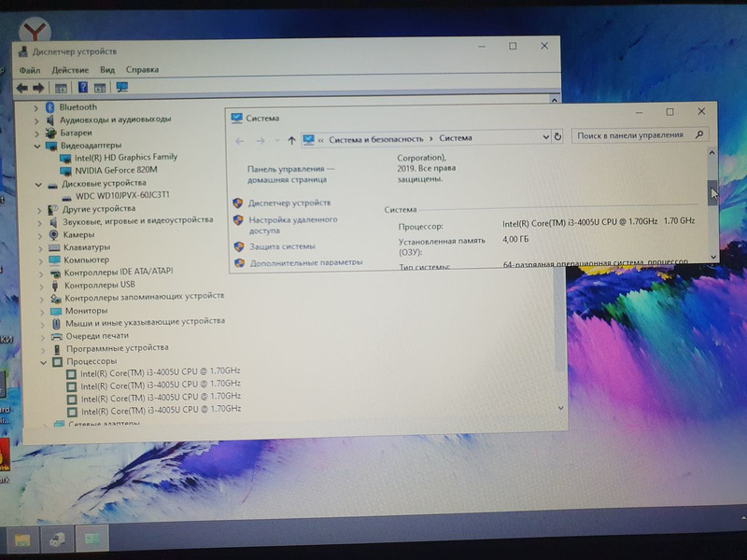
Task: Open Настройка удаленного доступа link
Action: tap(293, 225)
